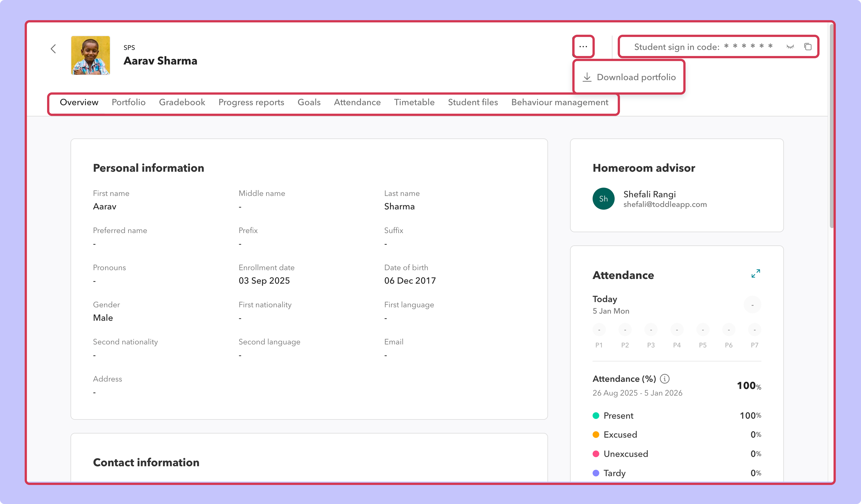This screenshot has width=861, height=504.
Task: Open the Behaviour management tab
Action: click(560, 102)
